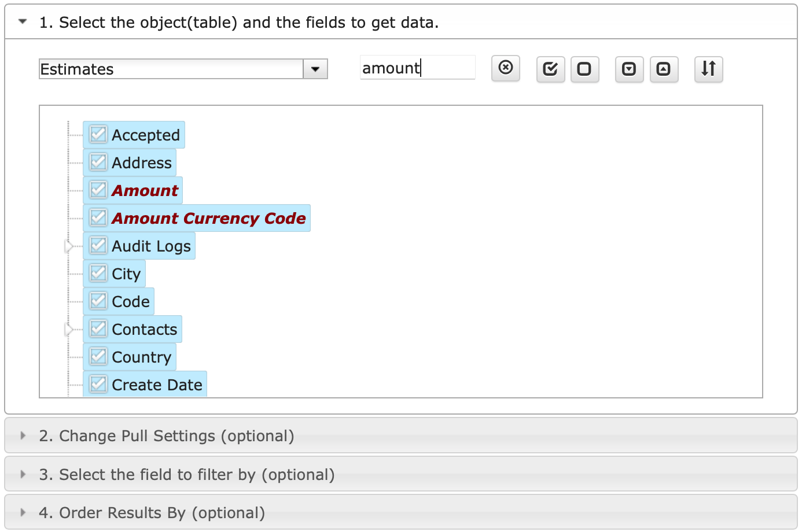Select the Create Date field label
This screenshot has width=802, height=532.
(157, 385)
